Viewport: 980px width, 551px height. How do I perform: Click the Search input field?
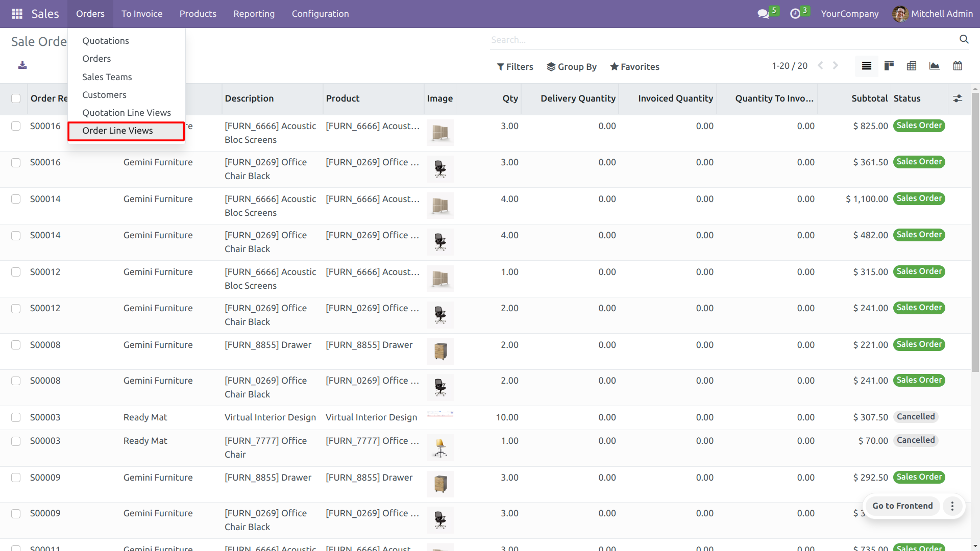(x=715, y=40)
